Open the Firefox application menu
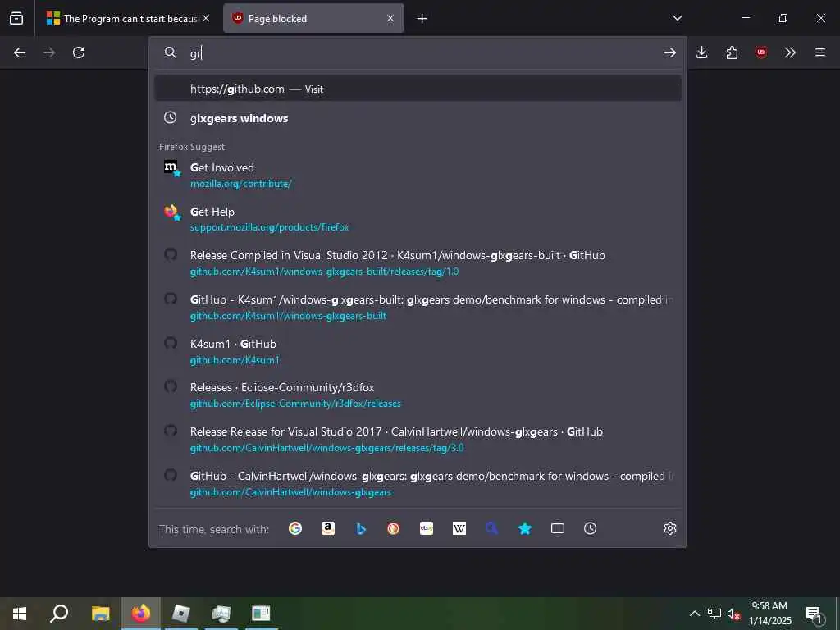Viewport: 840px width, 630px height. coord(820,52)
